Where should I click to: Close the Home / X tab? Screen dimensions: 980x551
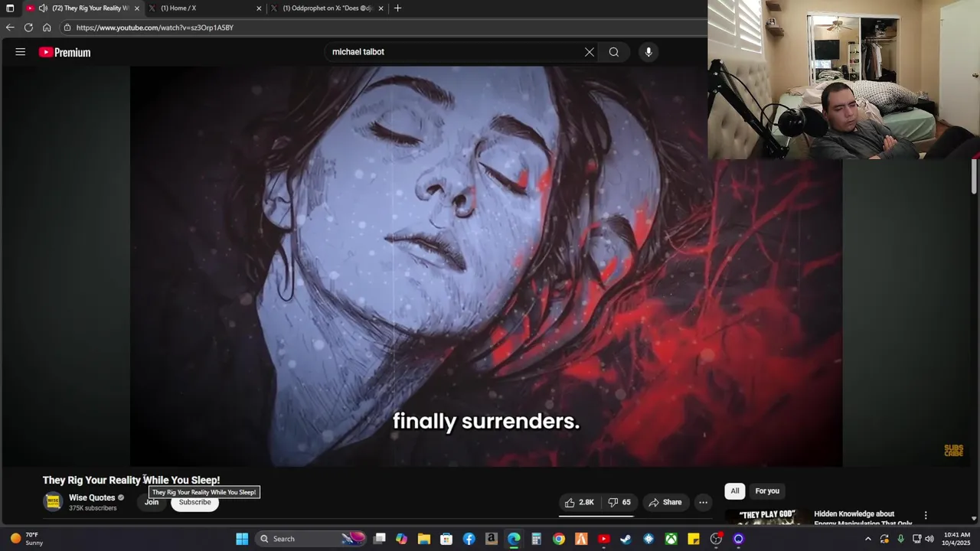(x=259, y=8)
